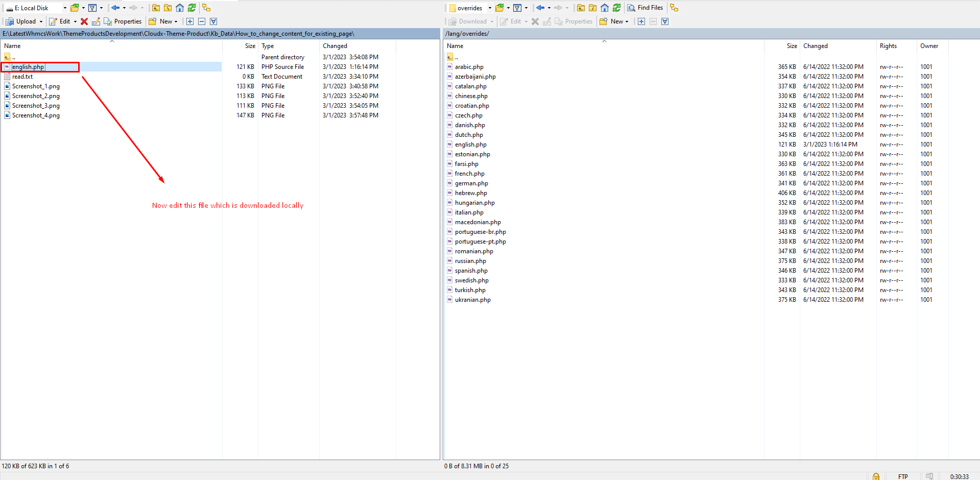Go to local home directory
This screenshot has height=480, width=980.
[x=180, y=8]
